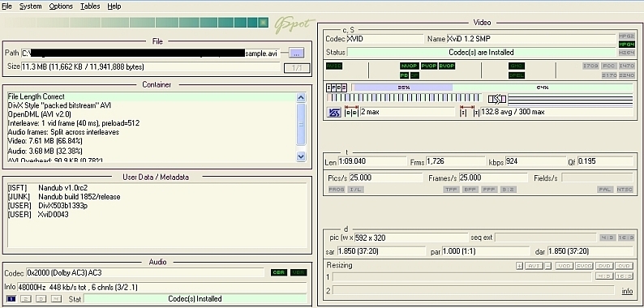The image size is (644, 308).
Task: Click the lit MPG4 indicator
Action: tap(627, 45)
